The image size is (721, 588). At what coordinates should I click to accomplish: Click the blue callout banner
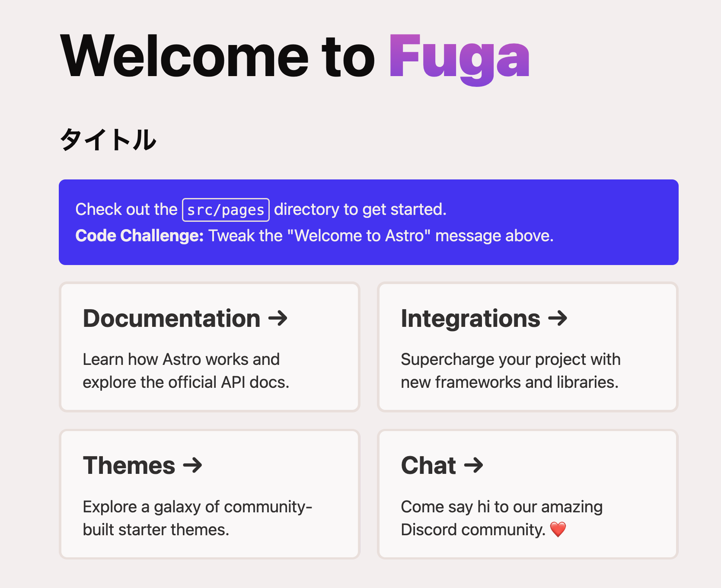[x=369, y=222]
